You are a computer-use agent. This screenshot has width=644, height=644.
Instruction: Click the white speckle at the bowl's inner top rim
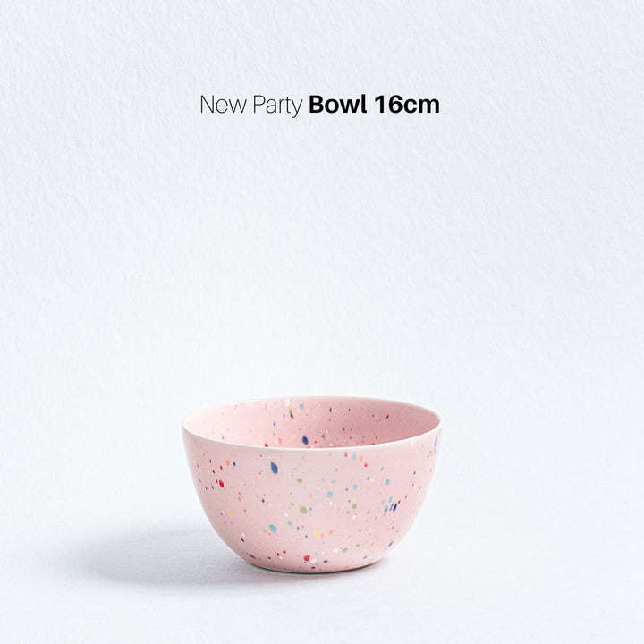point(287,402)
